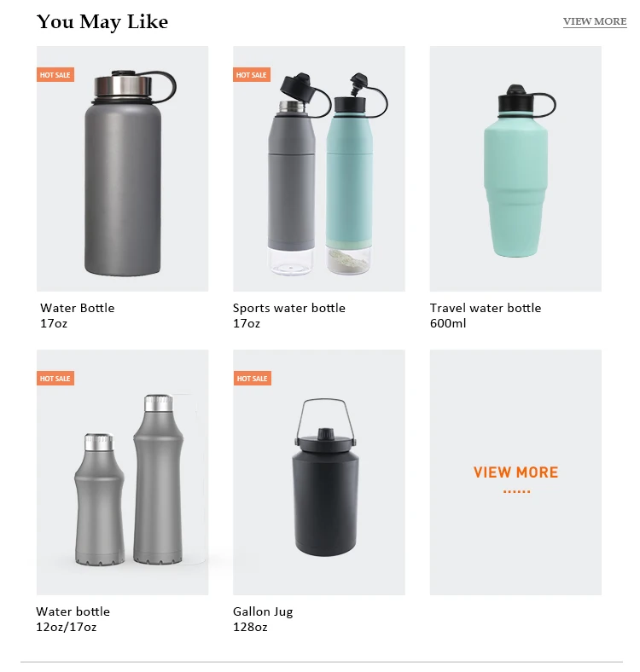Click the 'You May Like' heading
This screenshot has height=672, width=640.
(102, 22)
